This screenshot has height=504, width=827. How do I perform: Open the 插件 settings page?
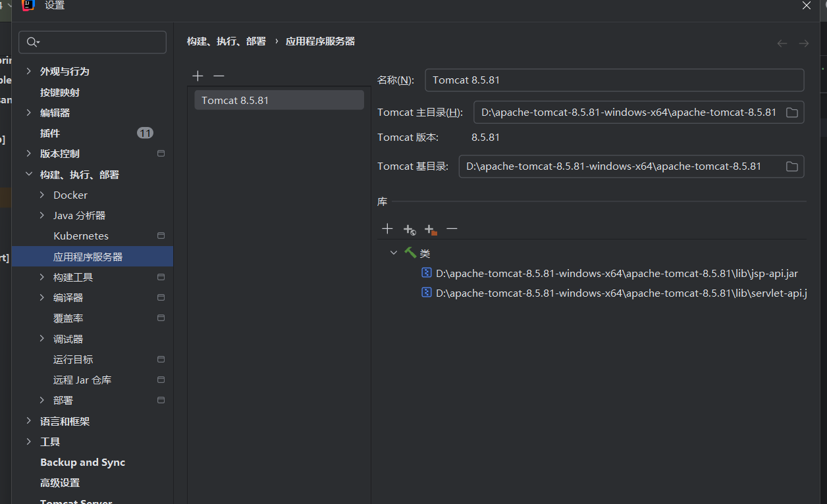pos(50,134)
